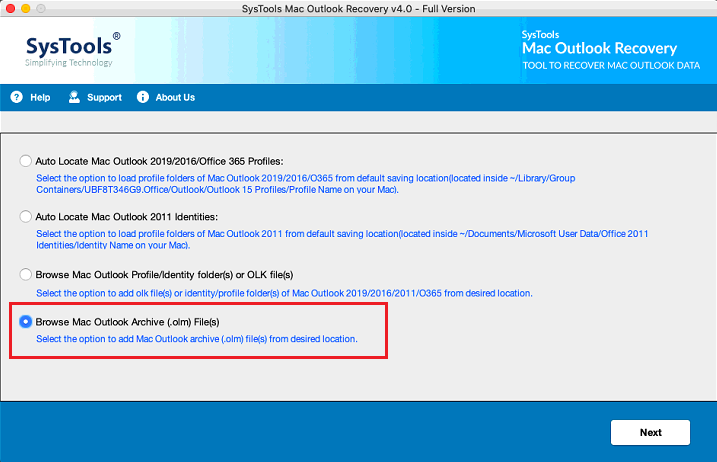The height and width of the screenshot is (462, 717).
Task: Click the yellow minimize window button
Action: point(26,8)
